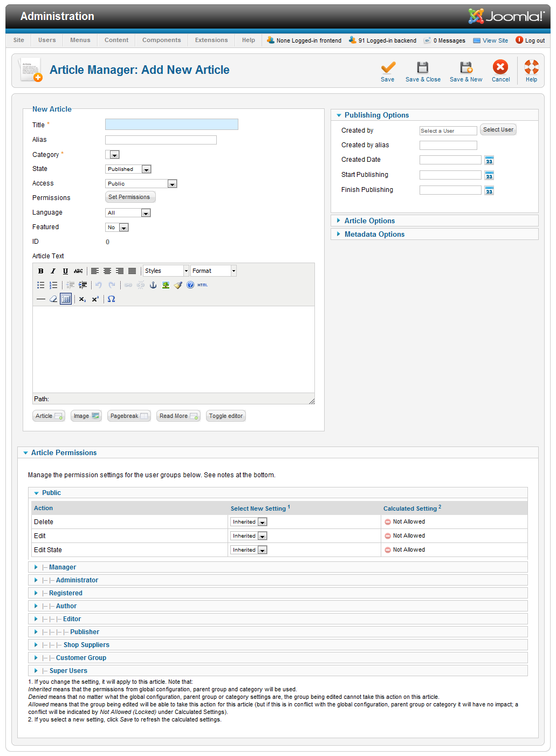Click the Title input field

(x=171, y=125)
